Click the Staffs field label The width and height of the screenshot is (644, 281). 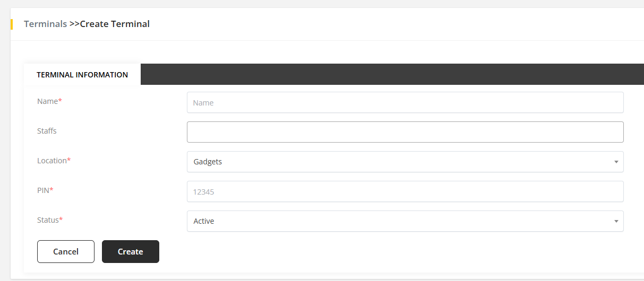point(47,131)
